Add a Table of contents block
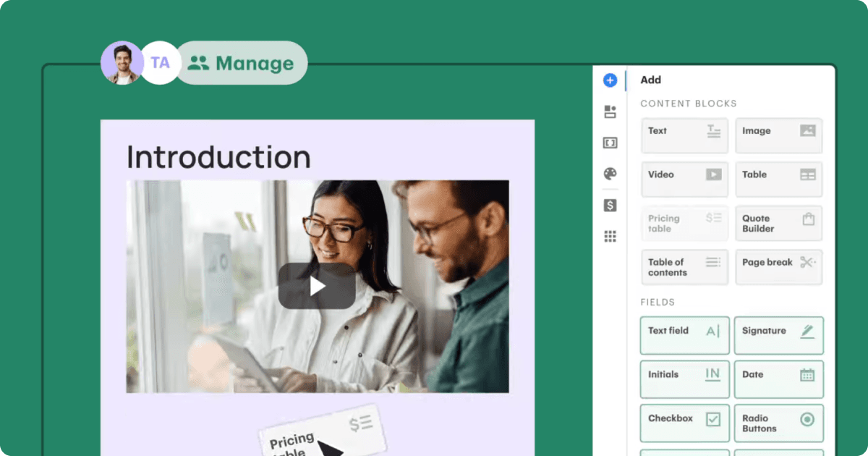868x456 pixels. click(x=684, y=267)
